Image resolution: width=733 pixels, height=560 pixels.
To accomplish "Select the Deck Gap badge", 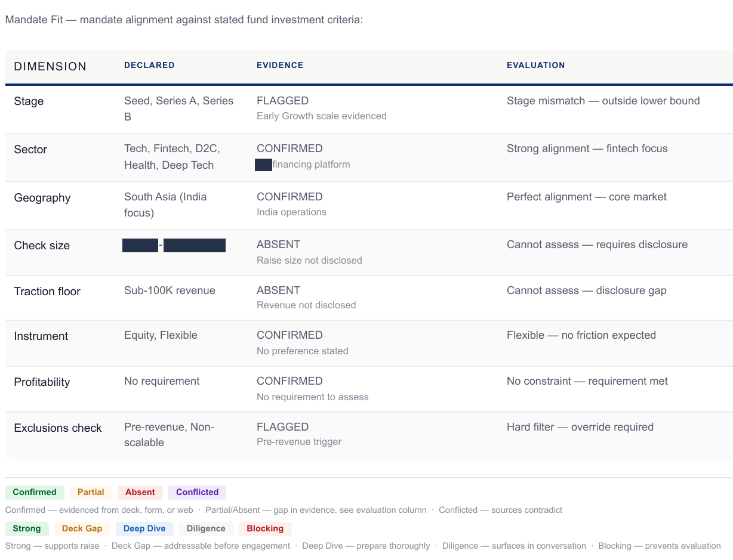I will tap(82, 528).
